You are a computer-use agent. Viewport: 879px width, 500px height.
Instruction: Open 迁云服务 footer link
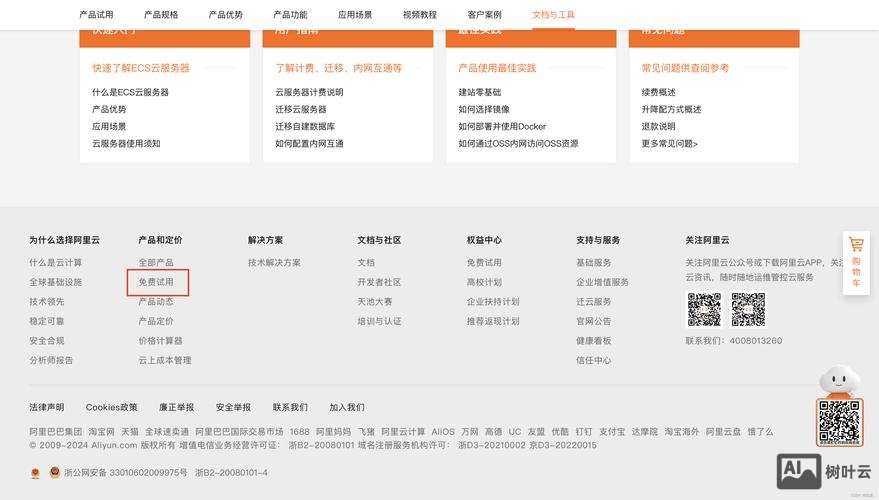[593, 302]
